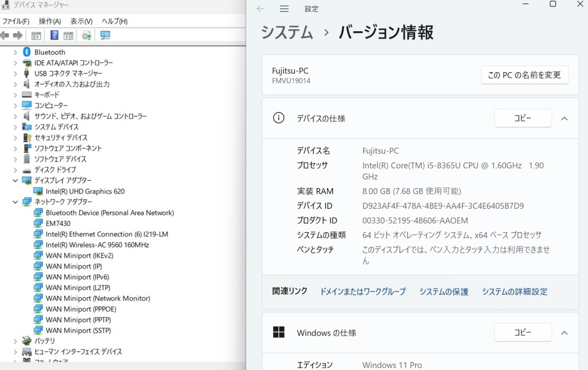Click the ヒューマン インターフェイス デバイス icon

27,351
